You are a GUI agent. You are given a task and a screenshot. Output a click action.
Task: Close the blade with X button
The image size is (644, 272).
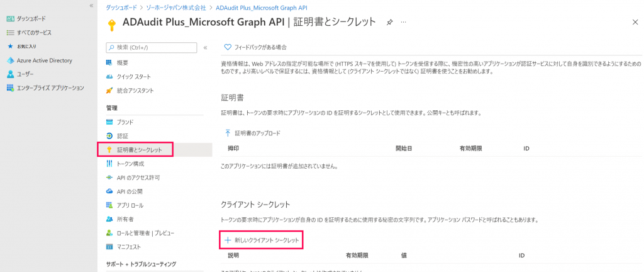[x=635, y=22]
